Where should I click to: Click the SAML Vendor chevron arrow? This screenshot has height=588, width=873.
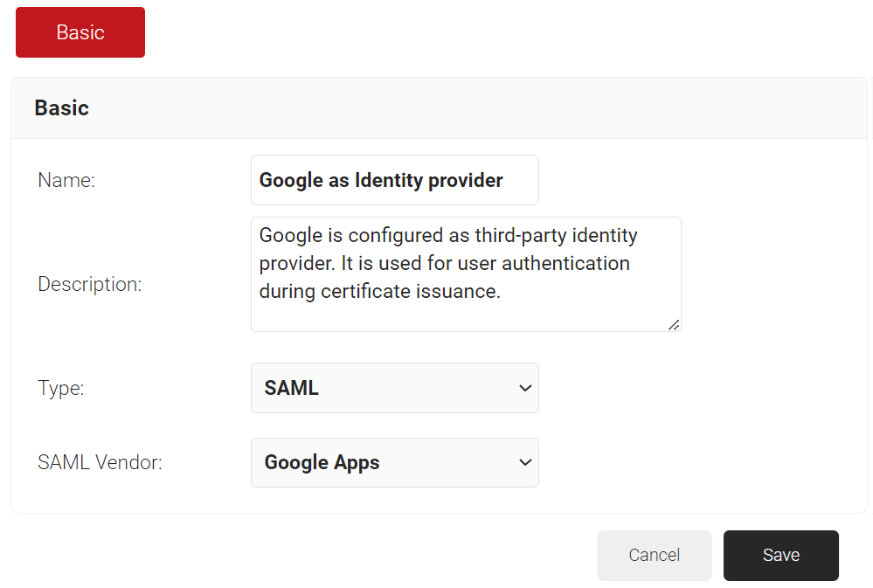pos(525,463)
